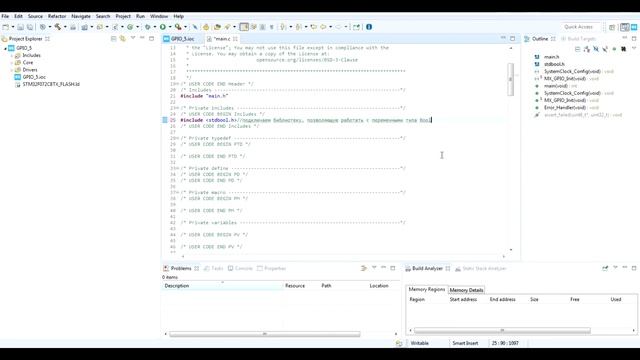
Task: Click the New file toolbar icon
Action: click(5, 27)
